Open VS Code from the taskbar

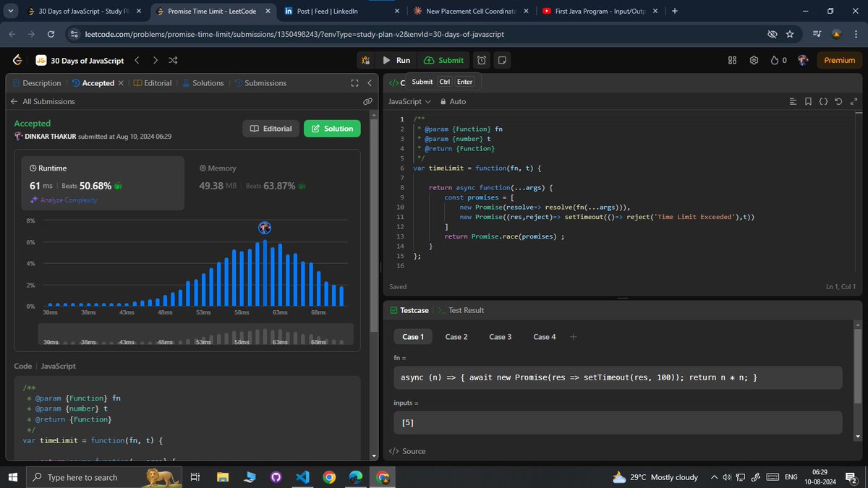tap(302, 477)
